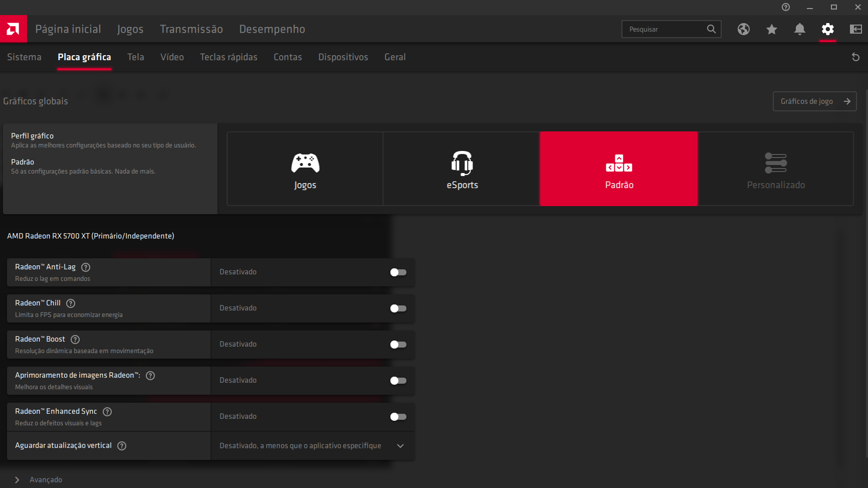The image size is (868, 488).
Task: Toggle the sidebar panel icon
Action: click(856, 29)
